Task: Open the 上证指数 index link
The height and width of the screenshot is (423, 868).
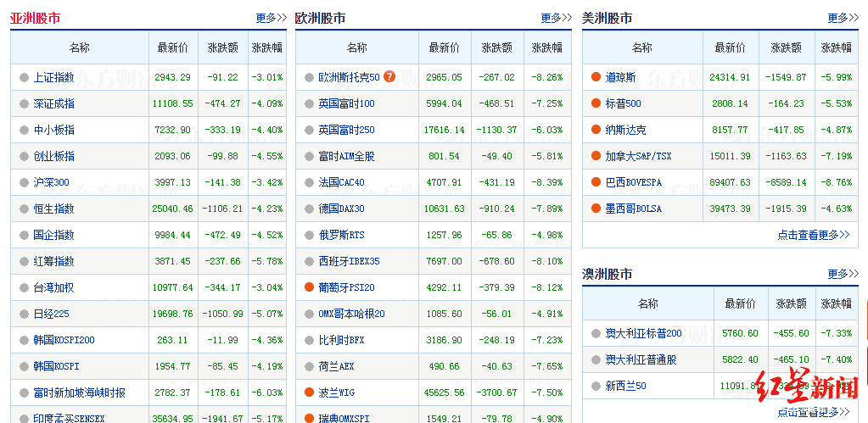Action: 53,77
